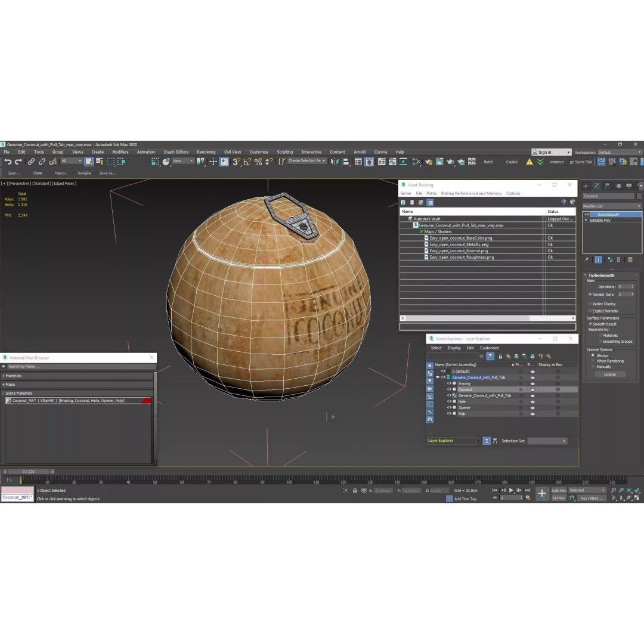Toggle the Layer Explorer toolbar icon
644x644 pixels.
(369, 162)
